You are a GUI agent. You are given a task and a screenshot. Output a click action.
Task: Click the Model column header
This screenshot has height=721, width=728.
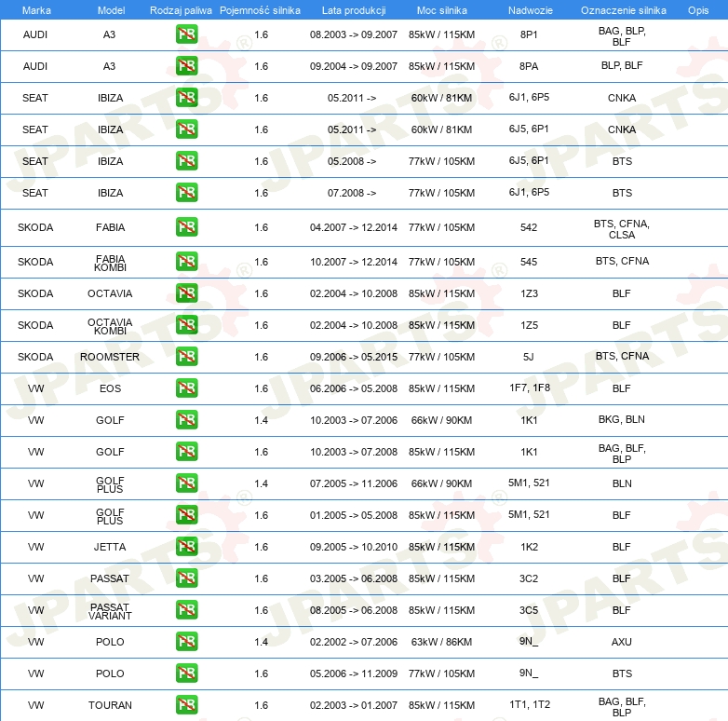(x=111, y=10)
